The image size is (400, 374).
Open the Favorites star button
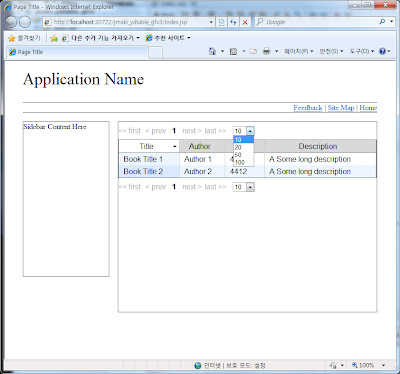point(24,38)
